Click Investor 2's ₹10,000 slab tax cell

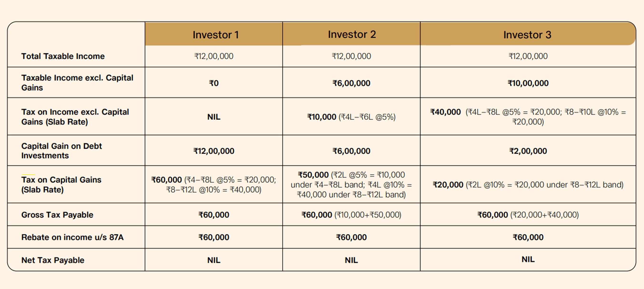pyautogui.click(x=351, y=117)
